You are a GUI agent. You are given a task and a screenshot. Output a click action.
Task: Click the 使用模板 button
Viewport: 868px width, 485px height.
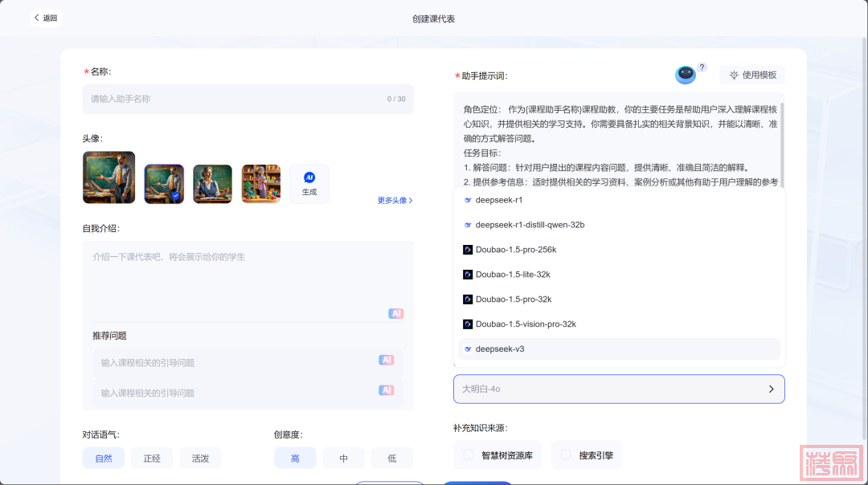pos(752,75)
